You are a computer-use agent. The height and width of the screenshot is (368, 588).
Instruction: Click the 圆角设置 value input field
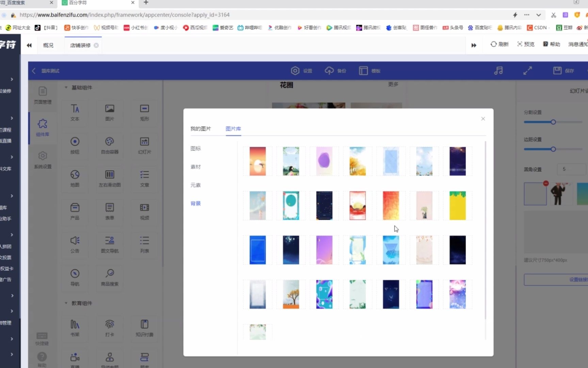572,169
